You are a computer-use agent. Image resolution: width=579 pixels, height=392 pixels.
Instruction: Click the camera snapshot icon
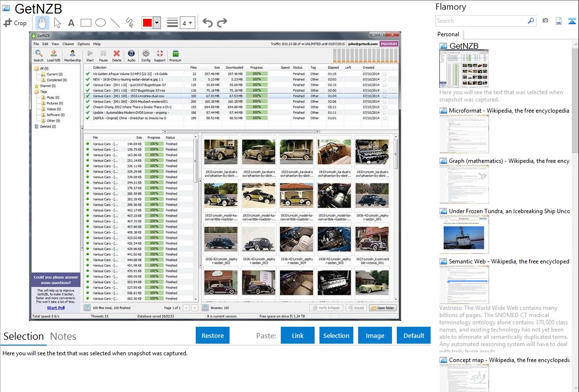(545, 21)
